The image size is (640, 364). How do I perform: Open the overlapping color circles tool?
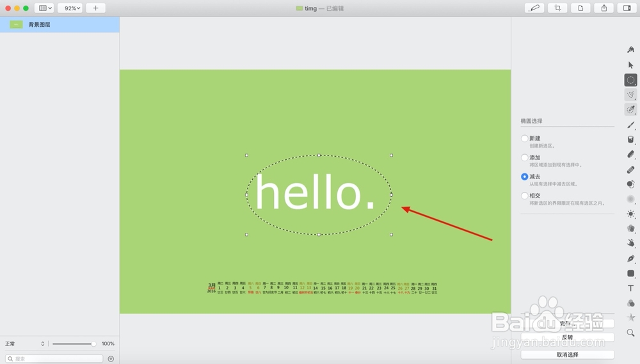click(x=630, y=303)
